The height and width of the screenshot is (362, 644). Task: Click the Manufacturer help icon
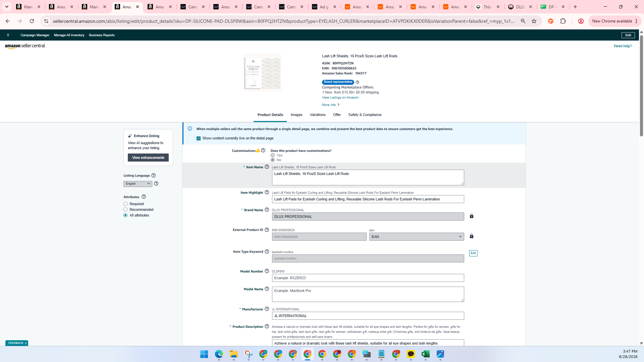point(267,309)
